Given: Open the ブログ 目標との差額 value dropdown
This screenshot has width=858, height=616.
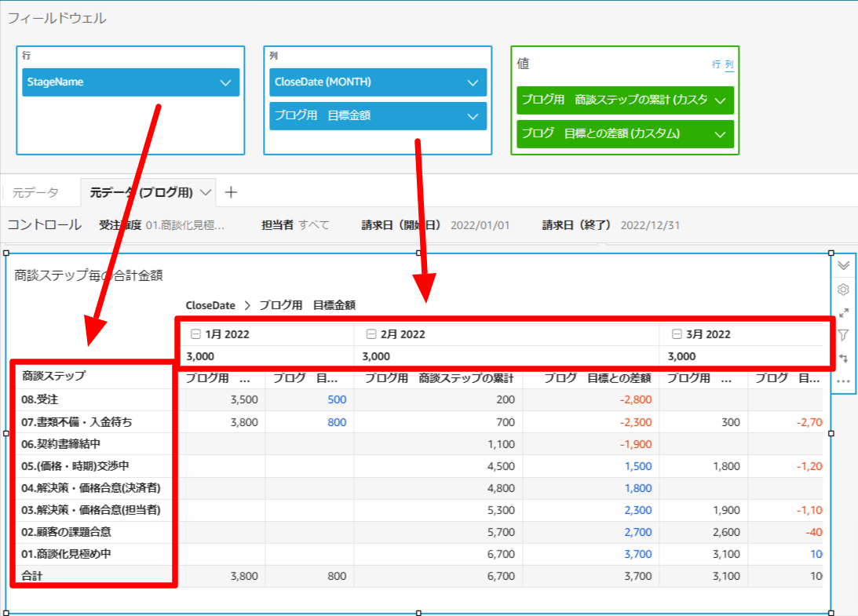Looking at the screenshot, I should pyautogui.click(x=720, y=134).
